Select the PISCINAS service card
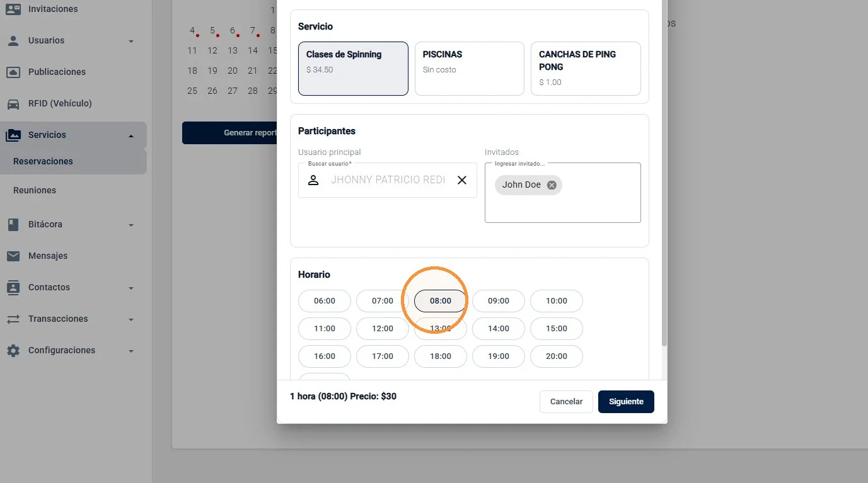The height and width of the screenshot is (483, 868). pos(470,69)
